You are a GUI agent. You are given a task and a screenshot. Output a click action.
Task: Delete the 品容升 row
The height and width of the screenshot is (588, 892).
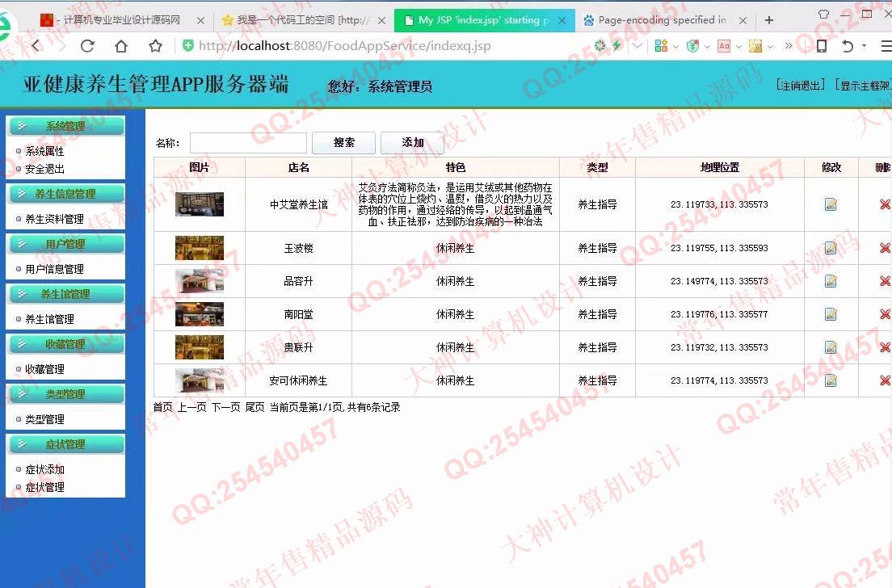coord(885,281)
